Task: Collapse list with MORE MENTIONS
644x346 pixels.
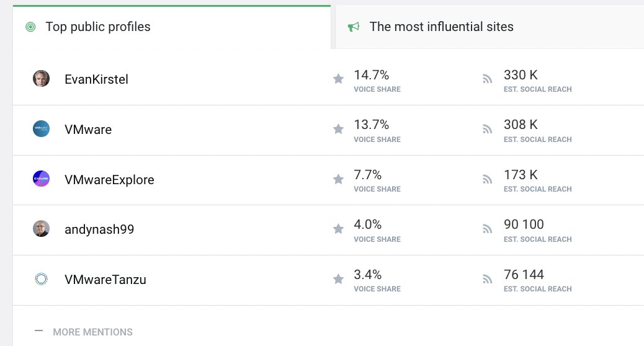Action: [84, 332]
